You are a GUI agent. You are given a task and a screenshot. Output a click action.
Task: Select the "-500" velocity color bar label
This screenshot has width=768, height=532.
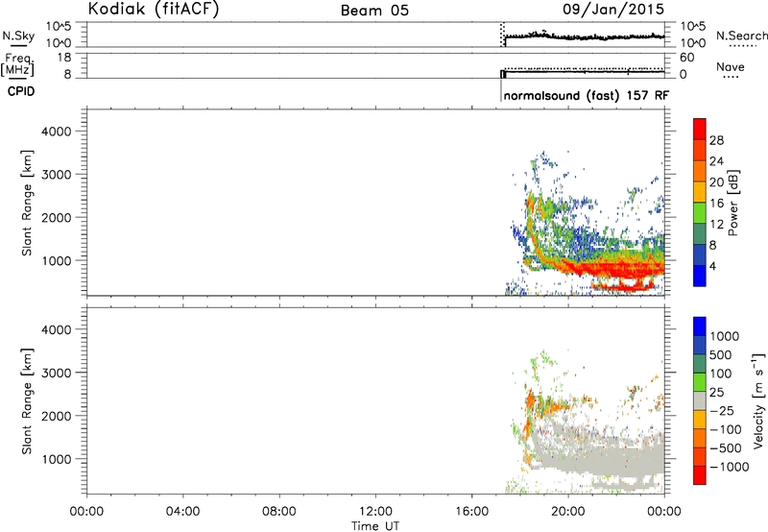point(725,448)
